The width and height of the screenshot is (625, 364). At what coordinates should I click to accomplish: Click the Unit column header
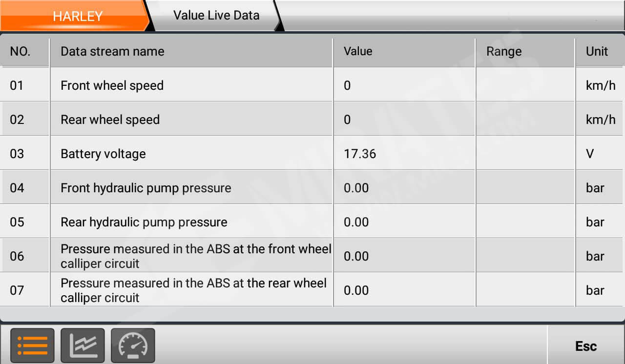597,51
